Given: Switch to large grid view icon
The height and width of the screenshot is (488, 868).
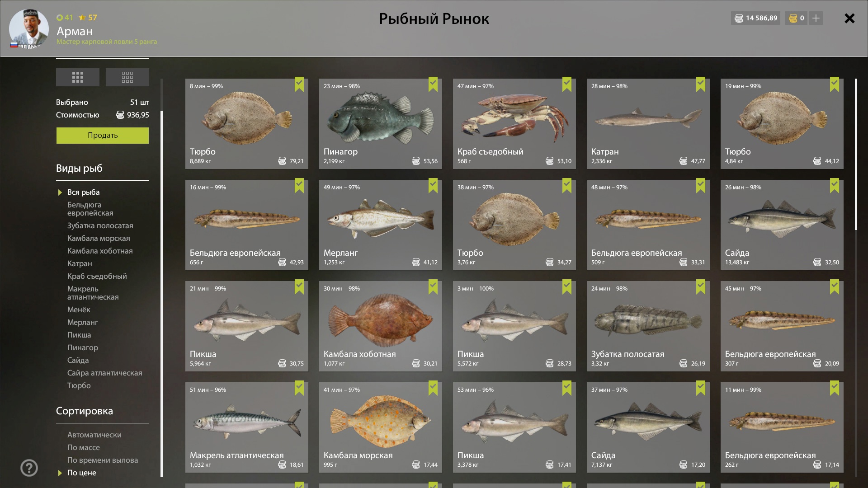Looking at the screenshot, I should (78, 77).
